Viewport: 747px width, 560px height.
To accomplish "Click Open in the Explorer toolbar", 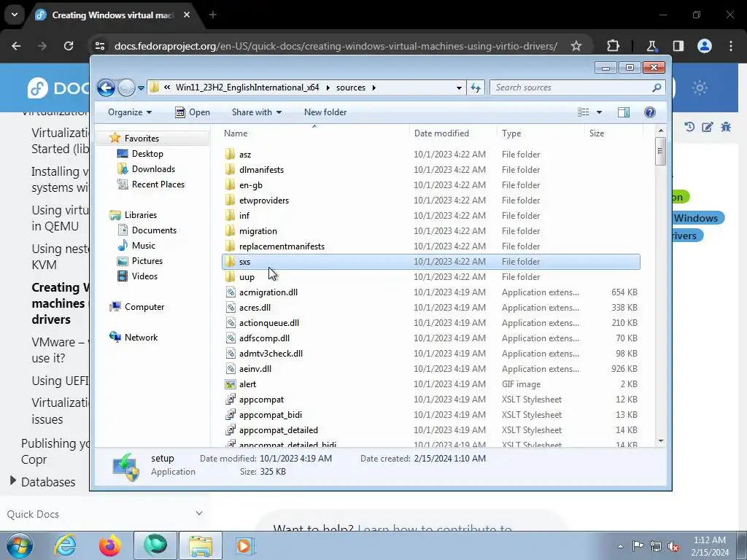I will tap(193, 112).
